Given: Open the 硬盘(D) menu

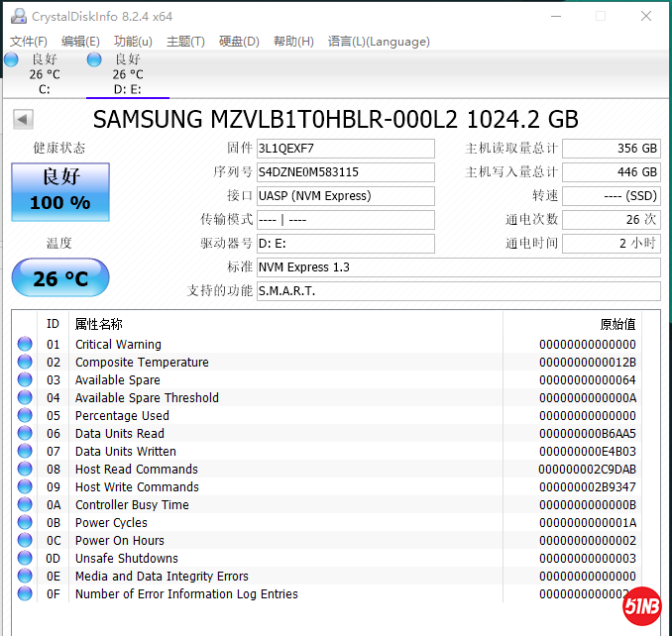Looking at the screenshot, I should (239, 42).
